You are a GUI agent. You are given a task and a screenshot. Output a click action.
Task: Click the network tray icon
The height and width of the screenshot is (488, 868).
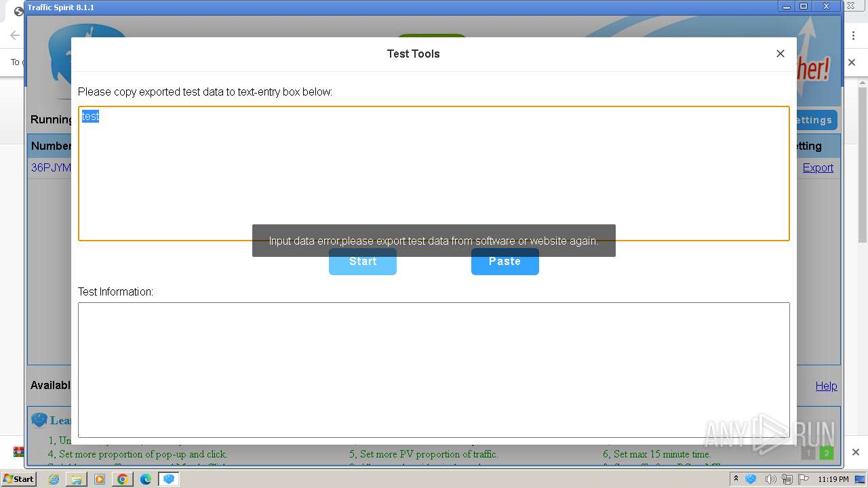(x=788, y=479)
